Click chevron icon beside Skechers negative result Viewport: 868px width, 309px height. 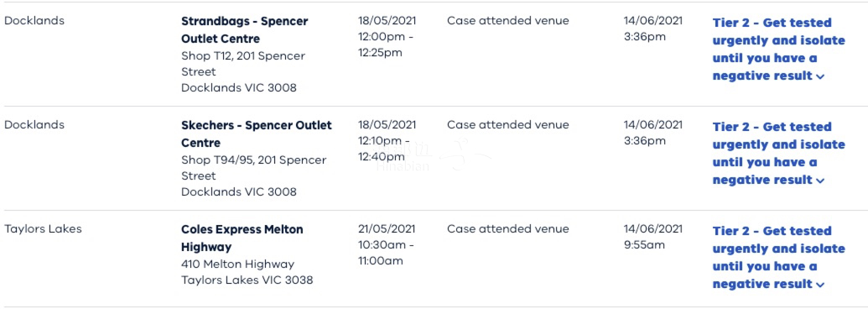click(x=820, y=181)
